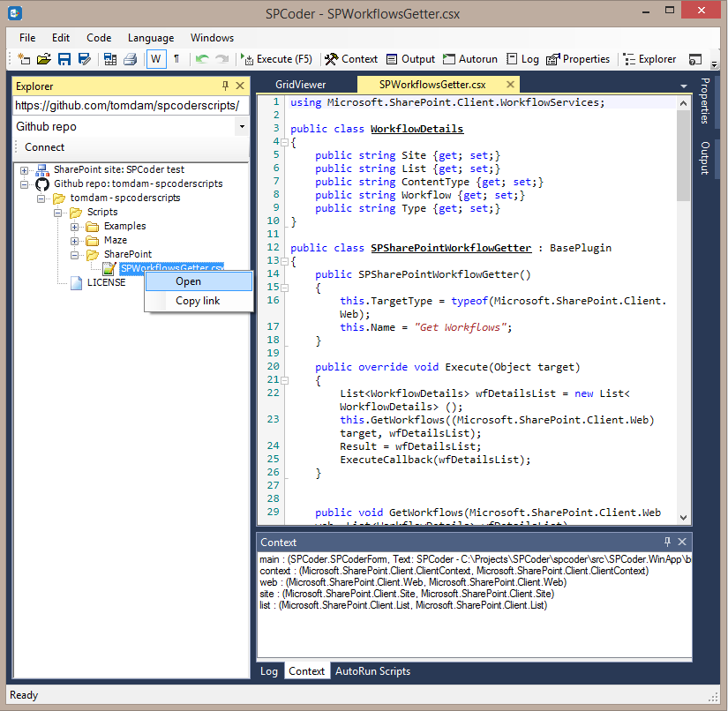This screenshot has height=711, width=728.
Task: Open the Windows menu
Action: pos(212,38)
